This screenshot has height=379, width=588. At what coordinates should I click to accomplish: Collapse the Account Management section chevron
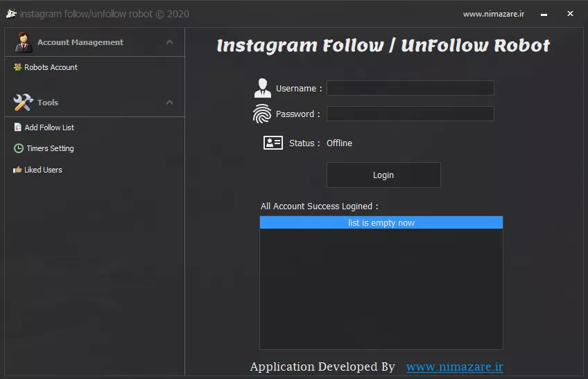pos(169,42)
